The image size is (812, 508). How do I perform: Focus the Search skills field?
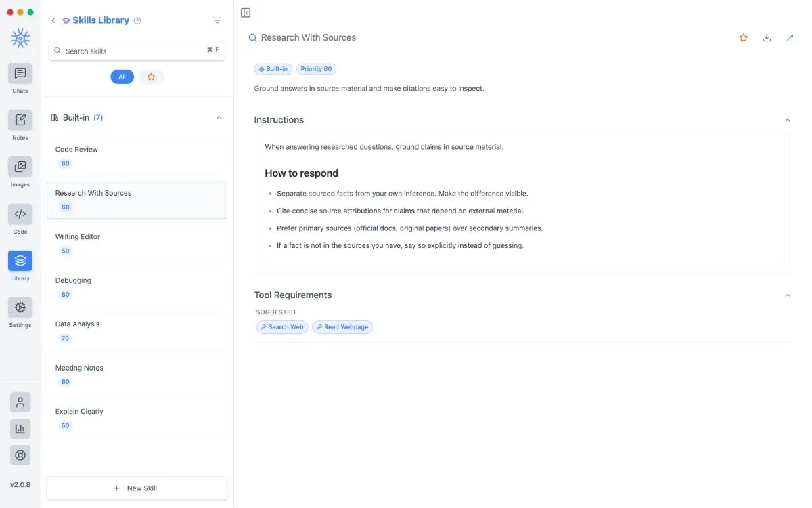pyautogui.click(x=137, y=51)
